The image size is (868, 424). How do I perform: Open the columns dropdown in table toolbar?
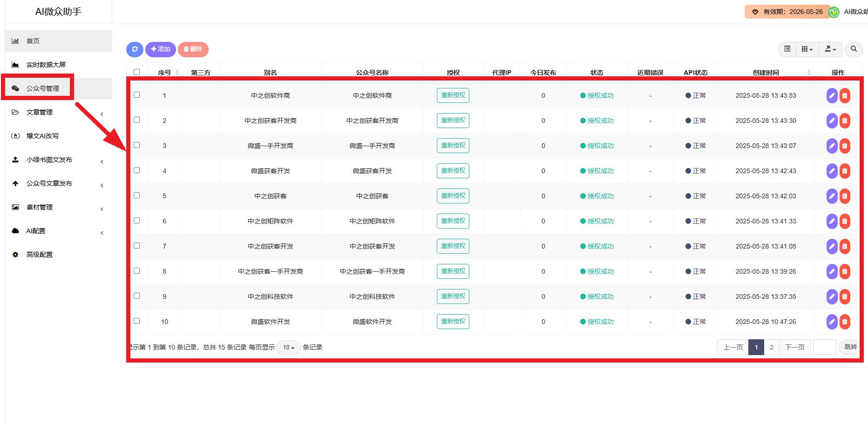coord(807,49)
